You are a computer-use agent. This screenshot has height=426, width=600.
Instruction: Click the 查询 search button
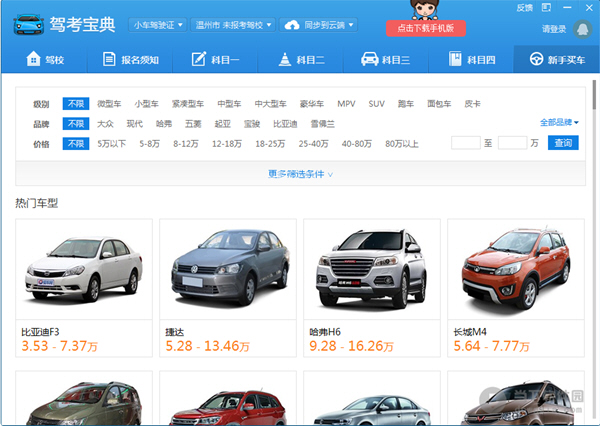click(563, 143)
